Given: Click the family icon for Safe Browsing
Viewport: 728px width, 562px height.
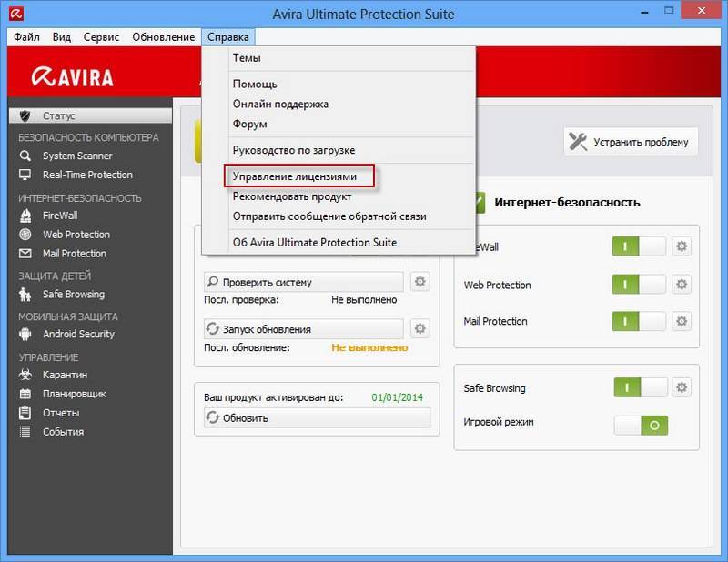Looking at the screenshot, I should 25,295.
